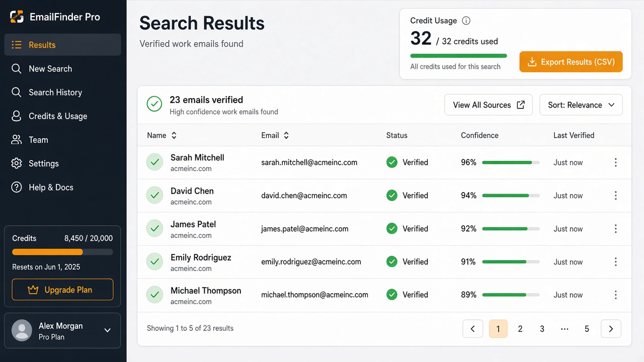
Task: Click the View All Sources button
Action: [489, 105]
